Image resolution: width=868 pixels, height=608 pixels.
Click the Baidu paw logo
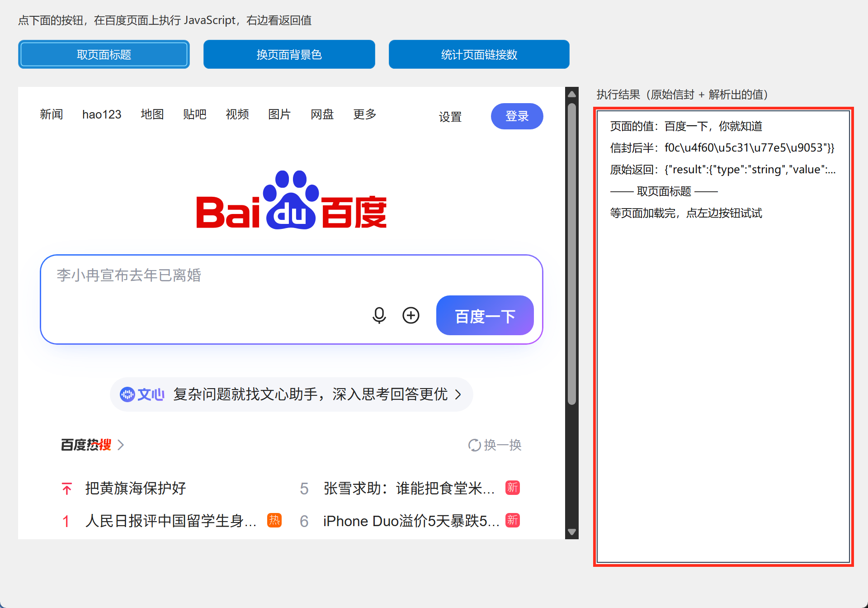[x=291, y=200]
